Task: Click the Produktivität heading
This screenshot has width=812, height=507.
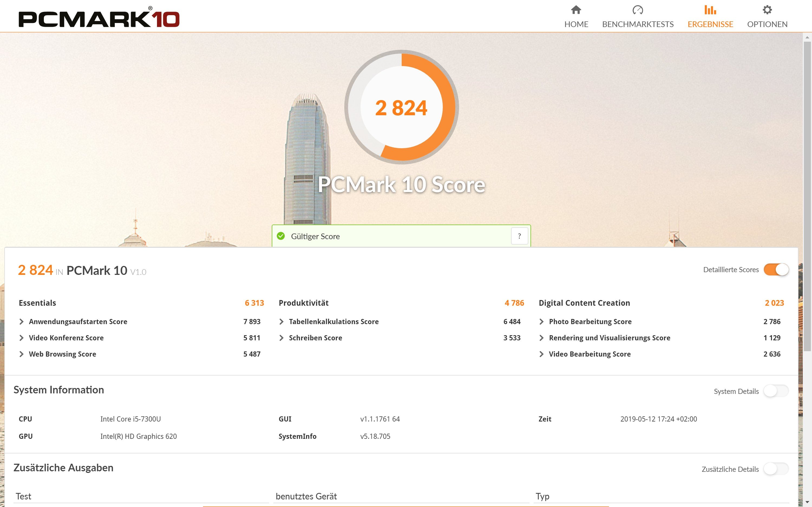Action: (303, 303)
